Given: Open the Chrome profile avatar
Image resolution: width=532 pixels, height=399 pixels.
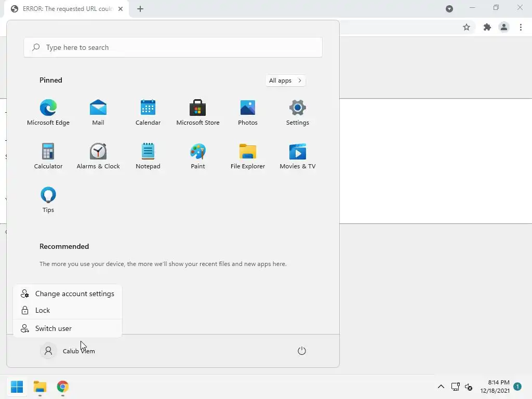Looking at the screenshot, I should [x=504, y=27].
